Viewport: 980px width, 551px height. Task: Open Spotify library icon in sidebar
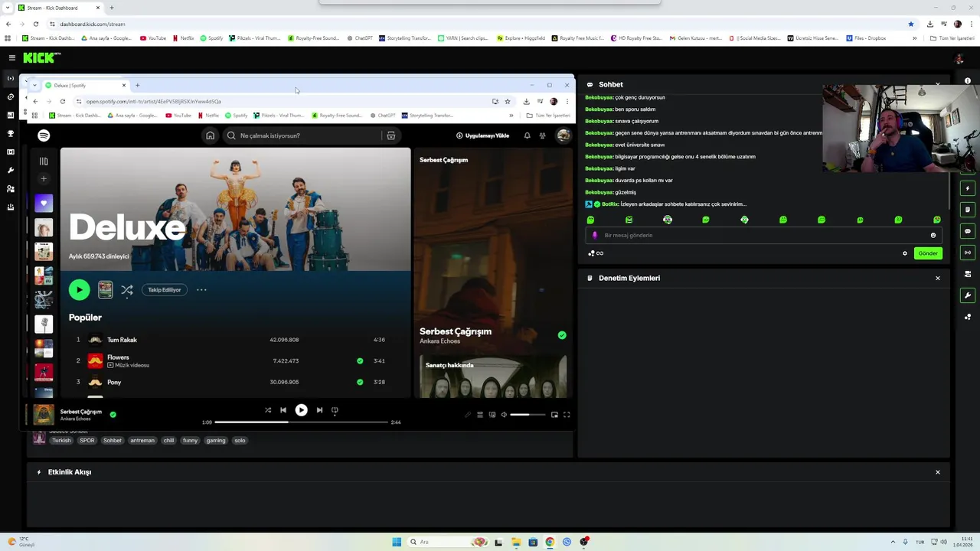[44, 161]
